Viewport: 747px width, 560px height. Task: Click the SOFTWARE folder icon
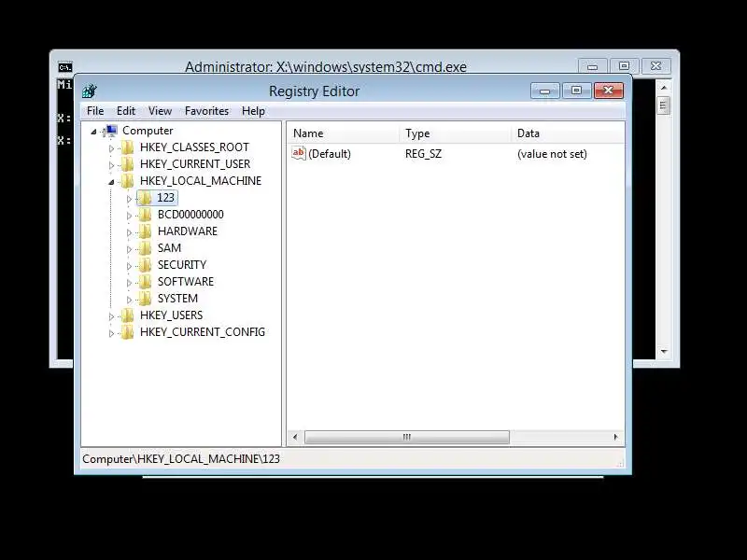145,282
